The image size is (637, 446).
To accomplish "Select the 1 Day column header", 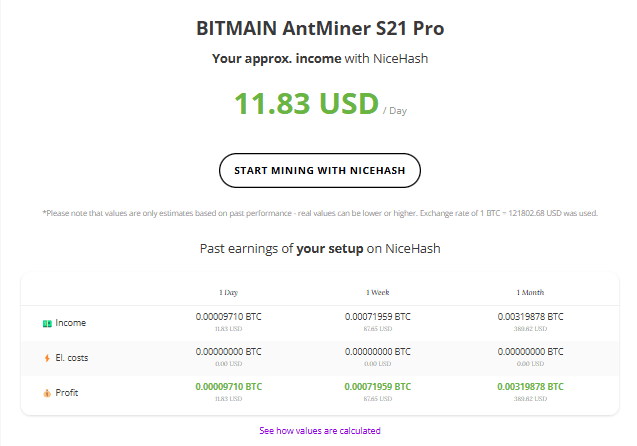I will point(228,292).
